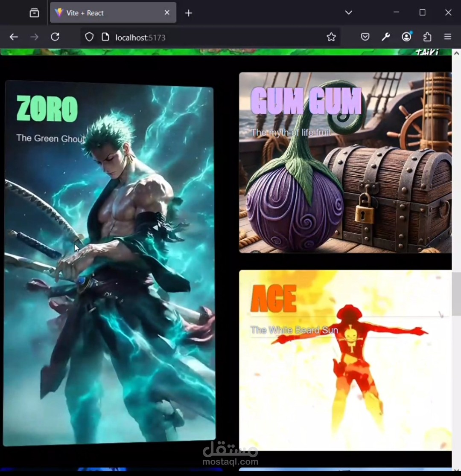Open the ZORO character card
461x476 pixels.
click(109, 263)
